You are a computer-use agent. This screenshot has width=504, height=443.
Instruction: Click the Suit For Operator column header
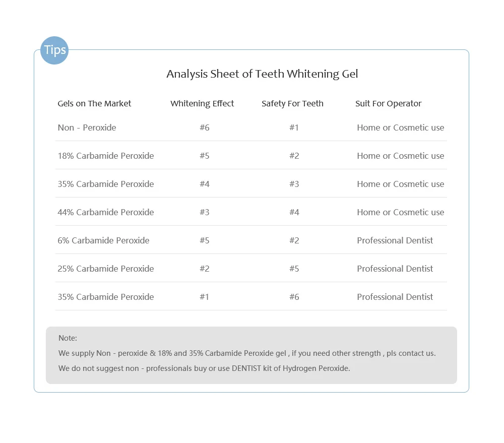(388, 103)
